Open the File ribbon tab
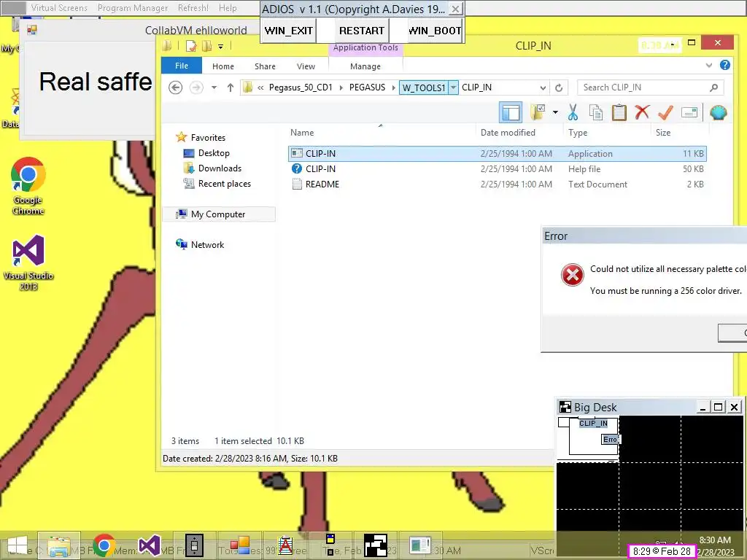This screenshot has width=747, height=560. (x=182, y=66)
